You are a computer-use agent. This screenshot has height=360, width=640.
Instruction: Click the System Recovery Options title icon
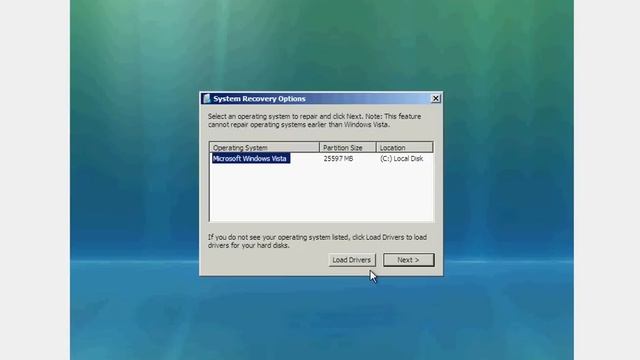(207, 98)
